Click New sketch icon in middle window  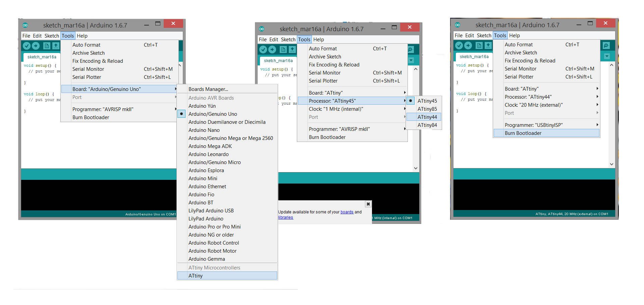click(283, 49)
